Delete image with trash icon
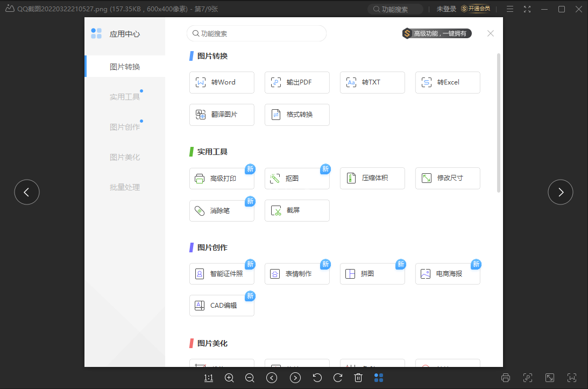Screen dimensions: 588x389 358,378
